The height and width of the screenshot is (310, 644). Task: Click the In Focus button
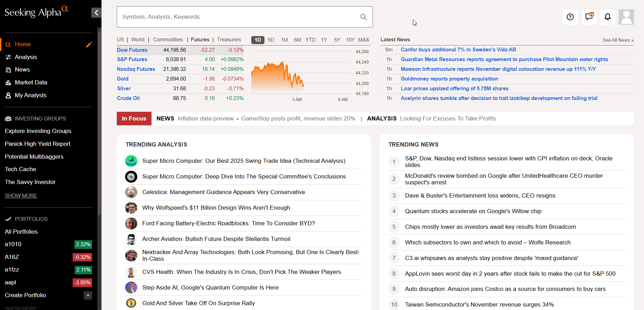click(134, 119)
